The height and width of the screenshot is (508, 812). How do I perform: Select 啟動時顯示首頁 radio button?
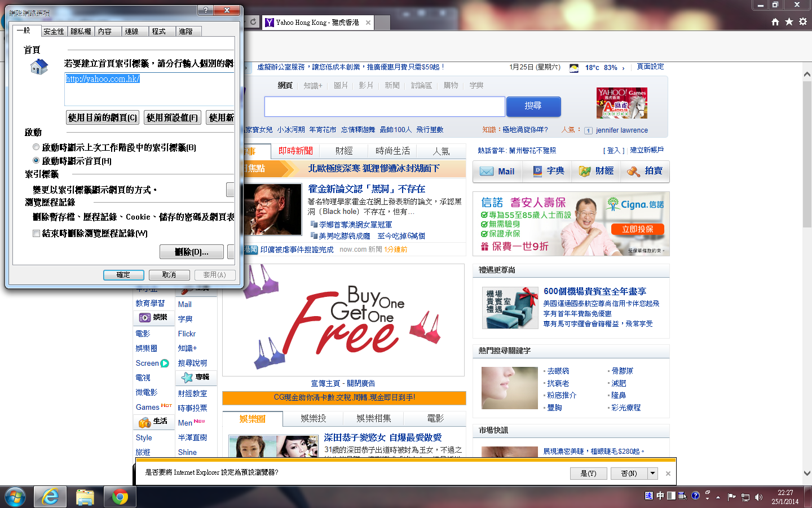[x=36, y=161]
